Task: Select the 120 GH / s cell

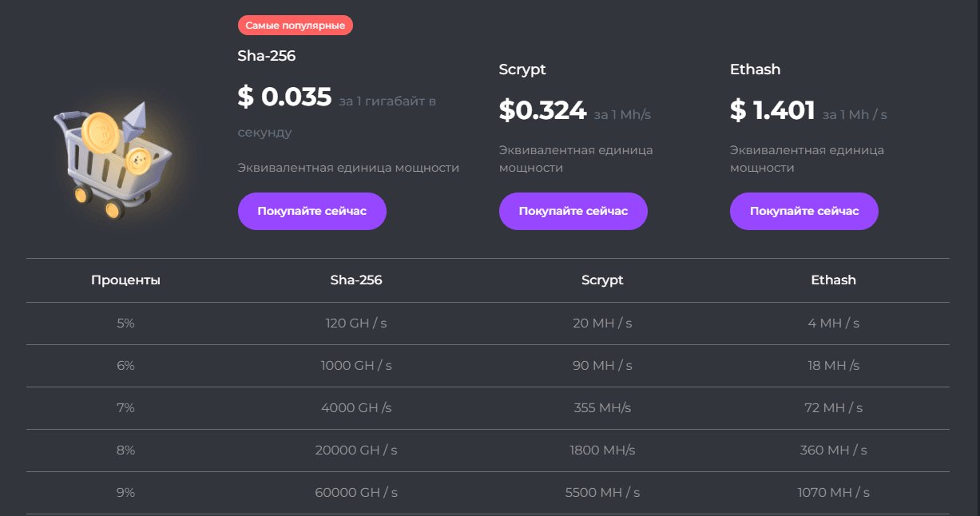Action: coord(356,323)
